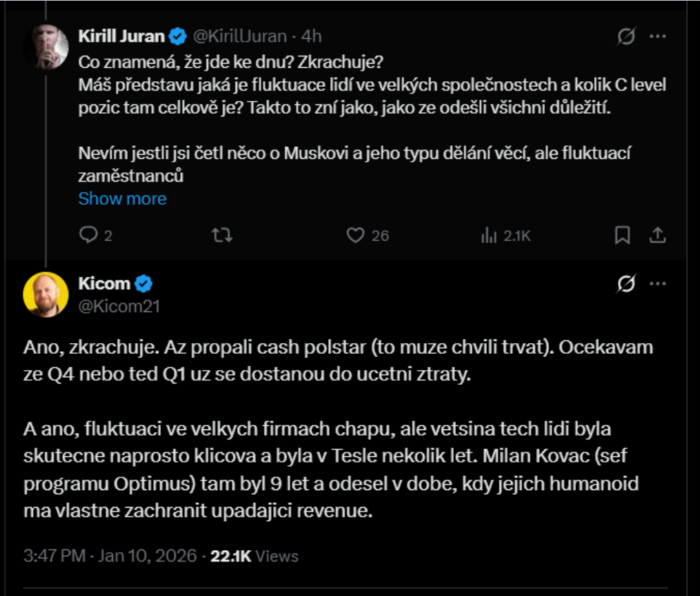Retweet Kirill Juran's post
Viewport: 700px width, 596px height.
click(222, 236)
